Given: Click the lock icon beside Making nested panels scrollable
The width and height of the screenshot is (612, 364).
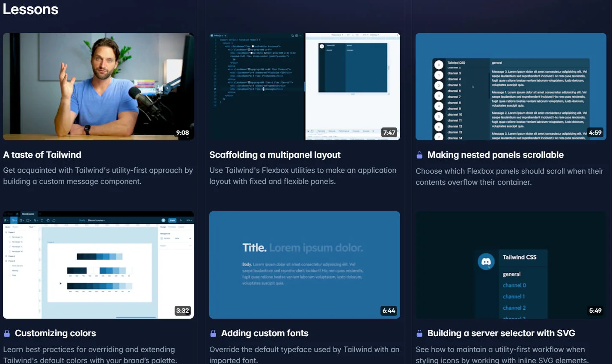Looking at the screenshot, I should pyautogui.click(x=419, y=155).
